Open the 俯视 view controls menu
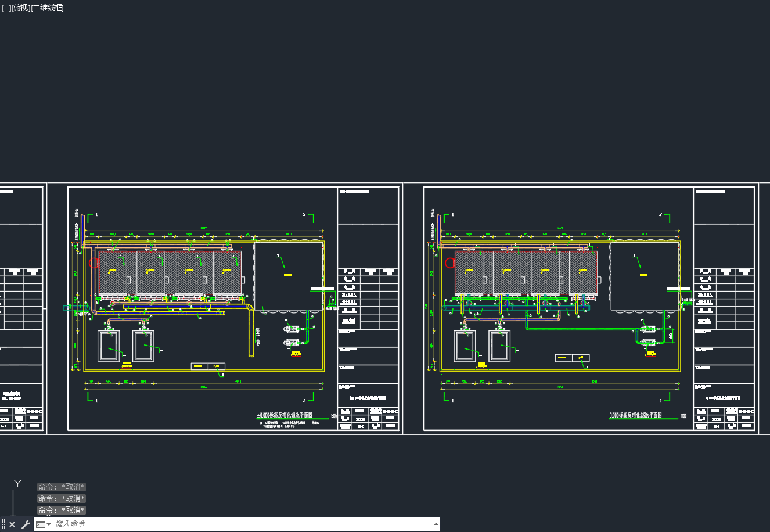This screenshot has width=770, height=532. pyautogui.click(x=21, y=8)
